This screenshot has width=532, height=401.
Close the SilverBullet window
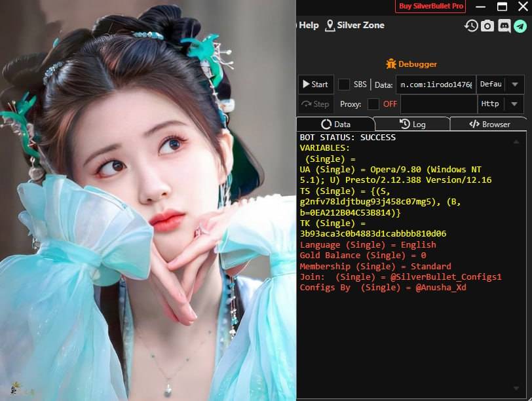point(523,6)
